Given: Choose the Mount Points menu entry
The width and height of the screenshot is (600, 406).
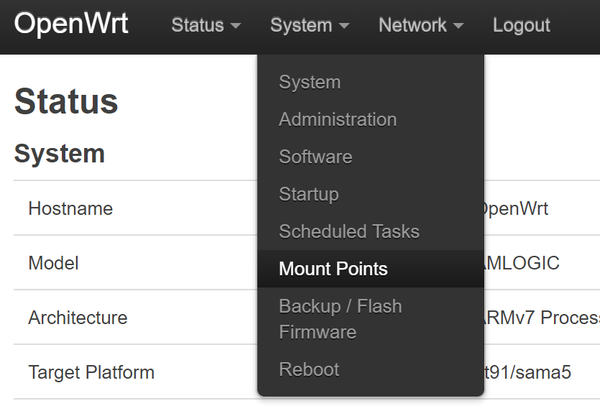Looking at the screenshot, I should [370, 269].
